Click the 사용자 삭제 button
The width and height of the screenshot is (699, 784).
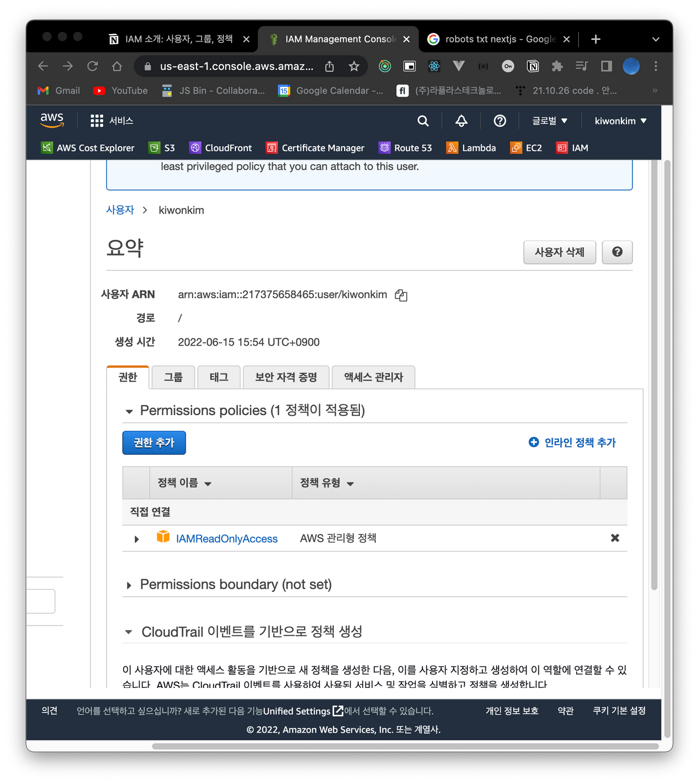pyautogui.click(x=560, y=252)
